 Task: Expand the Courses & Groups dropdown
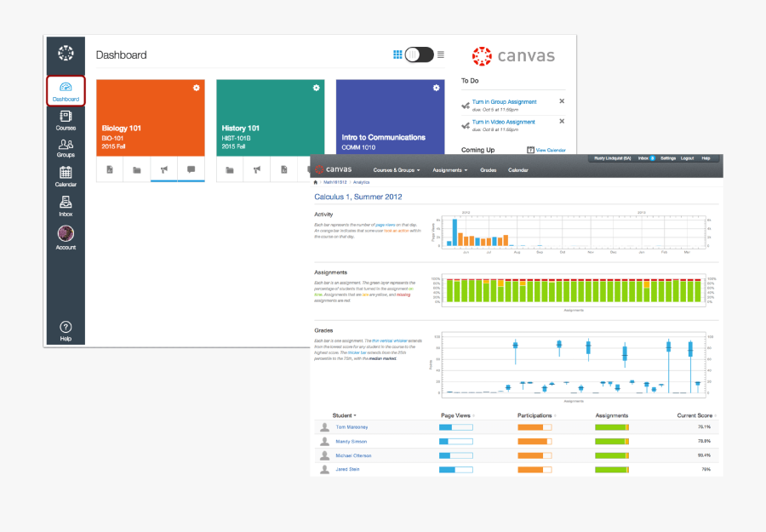click(x=397, y=170)
